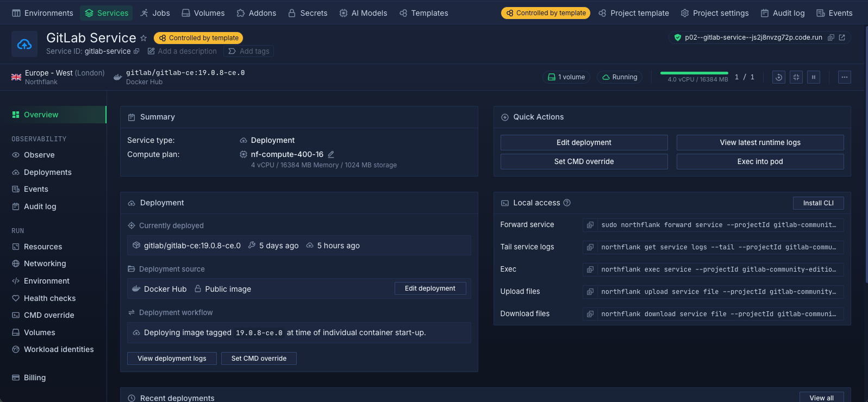Click Add tags
Screen dimensions: 868x402
coord(249,51)
